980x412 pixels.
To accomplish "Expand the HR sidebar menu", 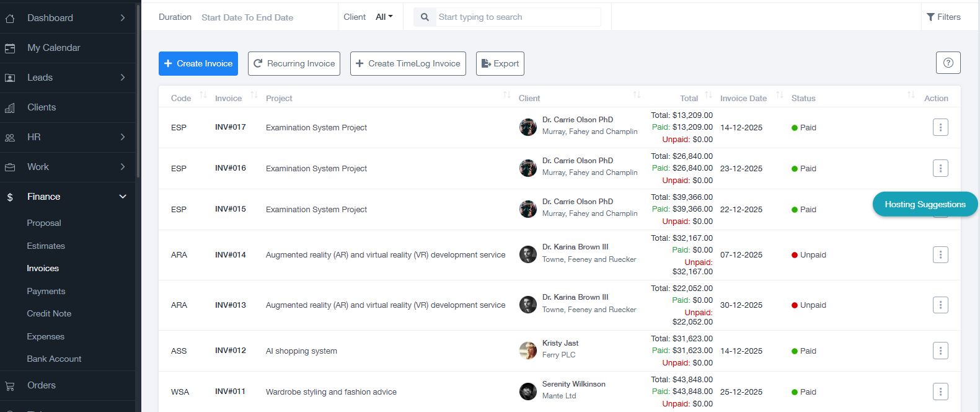I will coord(122,137).
